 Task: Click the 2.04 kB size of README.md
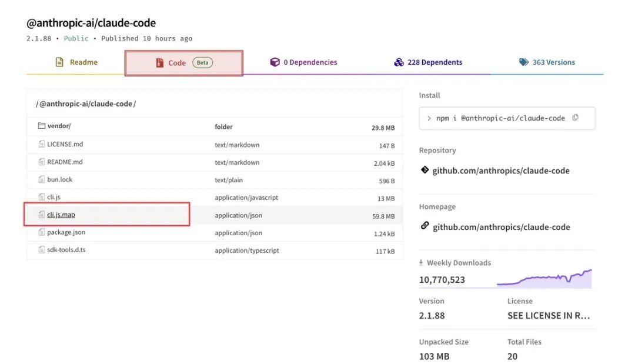385,163
